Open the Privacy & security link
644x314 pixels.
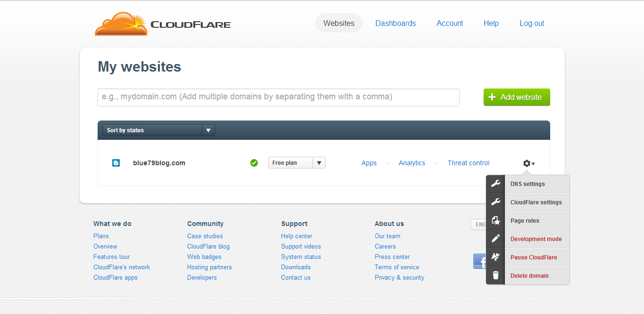pyautogui.click(x=399, y=277)
